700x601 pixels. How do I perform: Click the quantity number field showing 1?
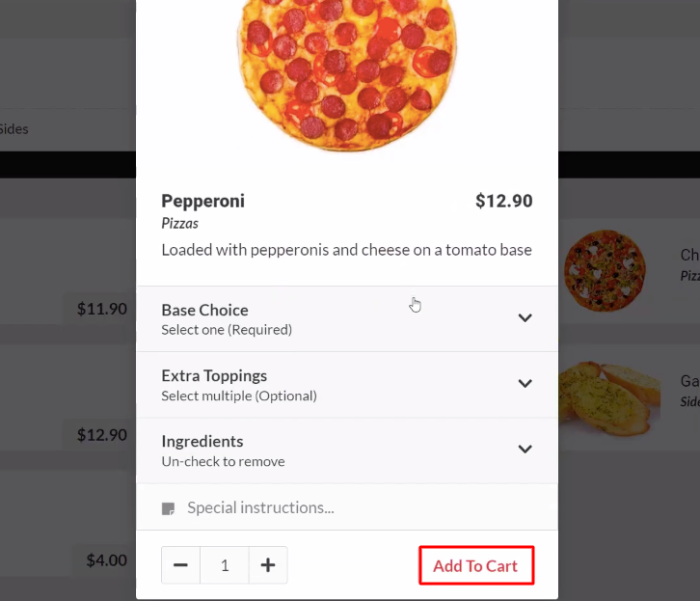pos(225,565)
